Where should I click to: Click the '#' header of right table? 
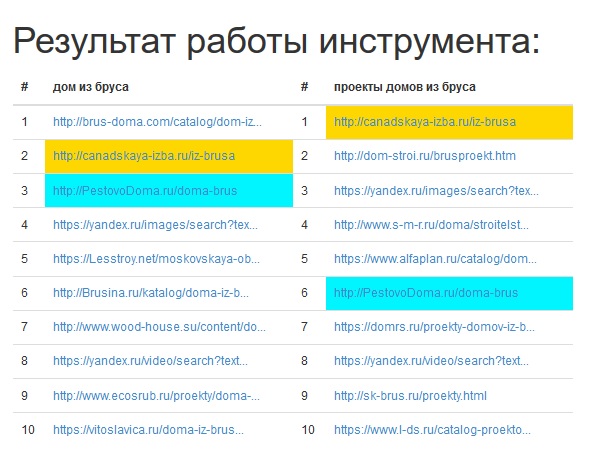tap(304, 87)
